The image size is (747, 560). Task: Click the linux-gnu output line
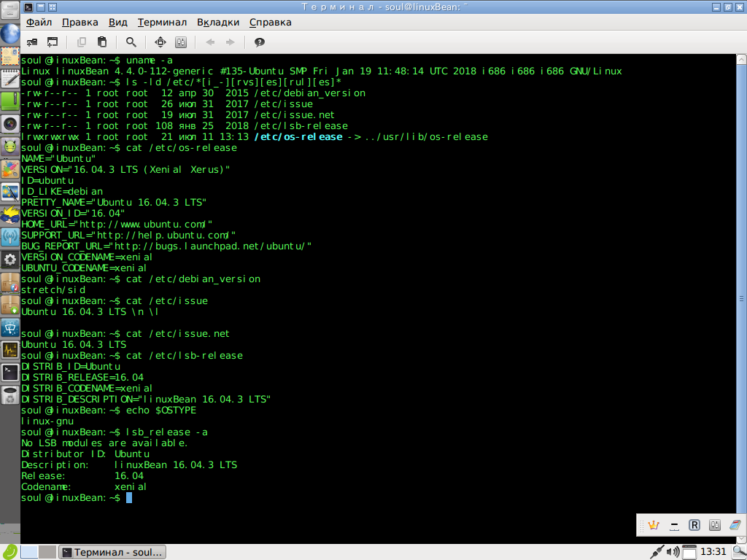tap(47, 421)
